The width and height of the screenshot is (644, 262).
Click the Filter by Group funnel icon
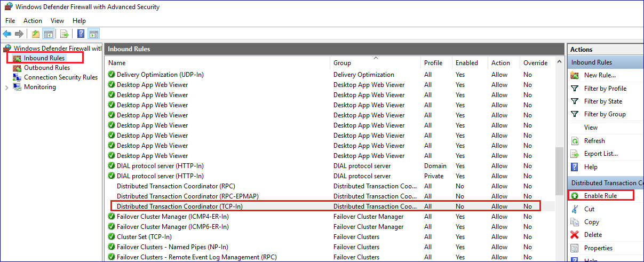(x=575, y=114)
